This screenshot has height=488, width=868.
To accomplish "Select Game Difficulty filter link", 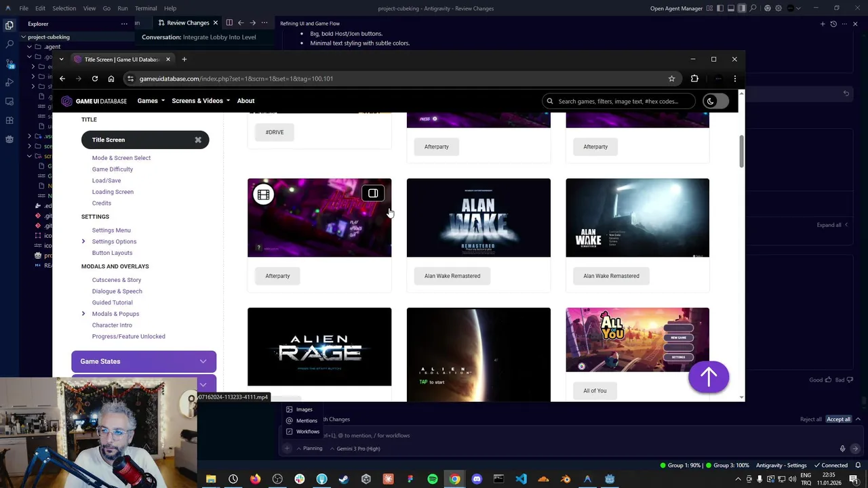I will click(113, 169).
